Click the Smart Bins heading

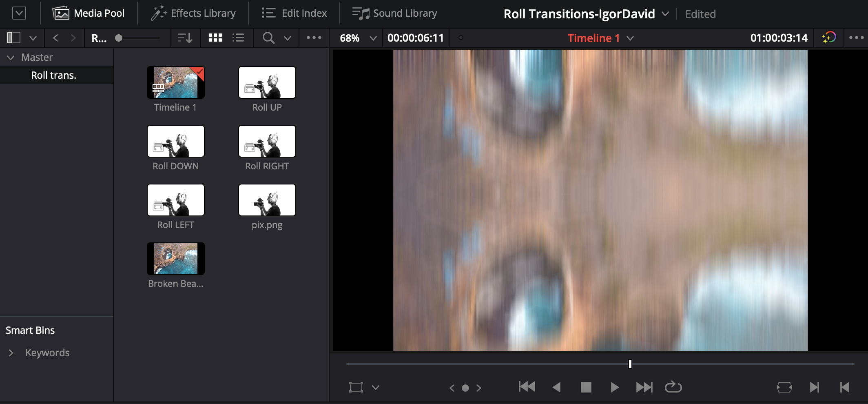[30, 330]
